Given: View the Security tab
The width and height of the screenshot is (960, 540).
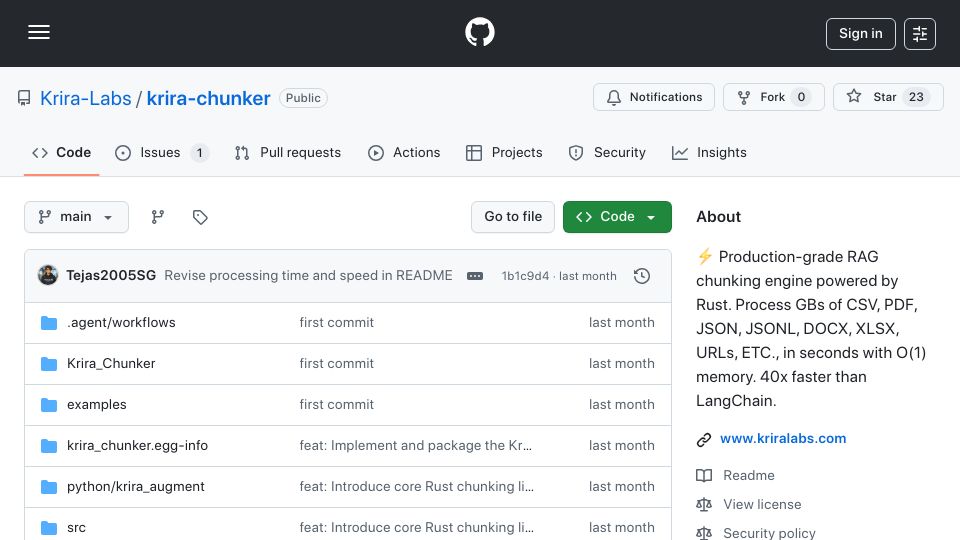Looking at the screenshot, I should coord(607,152).
